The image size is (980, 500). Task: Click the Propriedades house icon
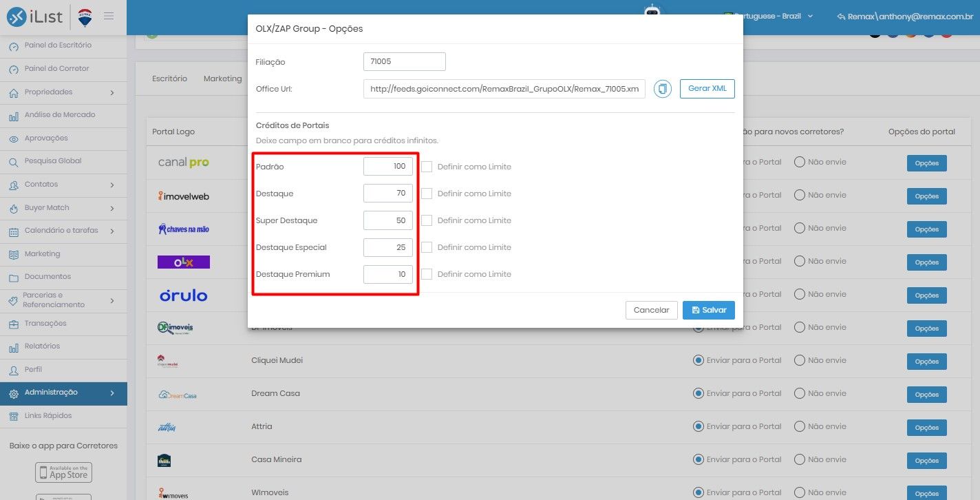pos(14,92)
